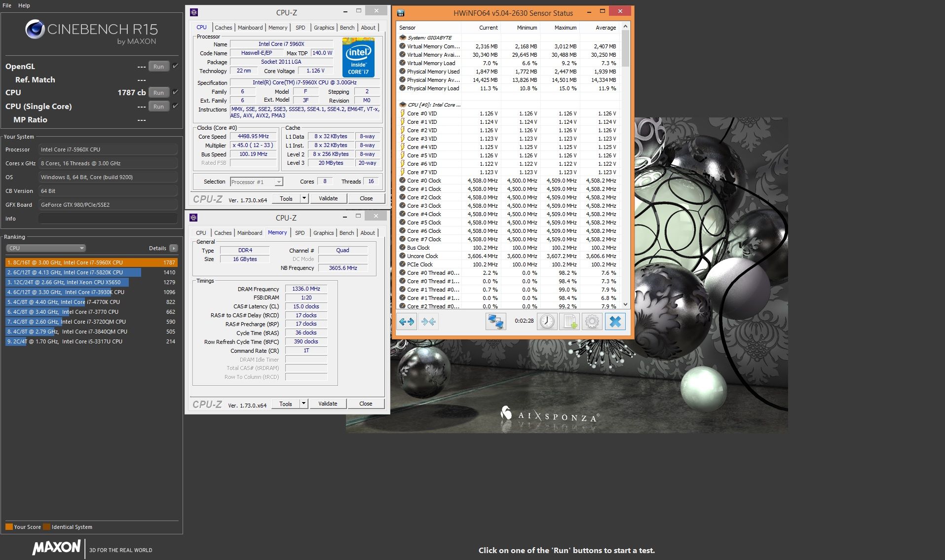Click the lower CPU-Z Memory window title icon
945x560 pixels.
tap(193, 218)
